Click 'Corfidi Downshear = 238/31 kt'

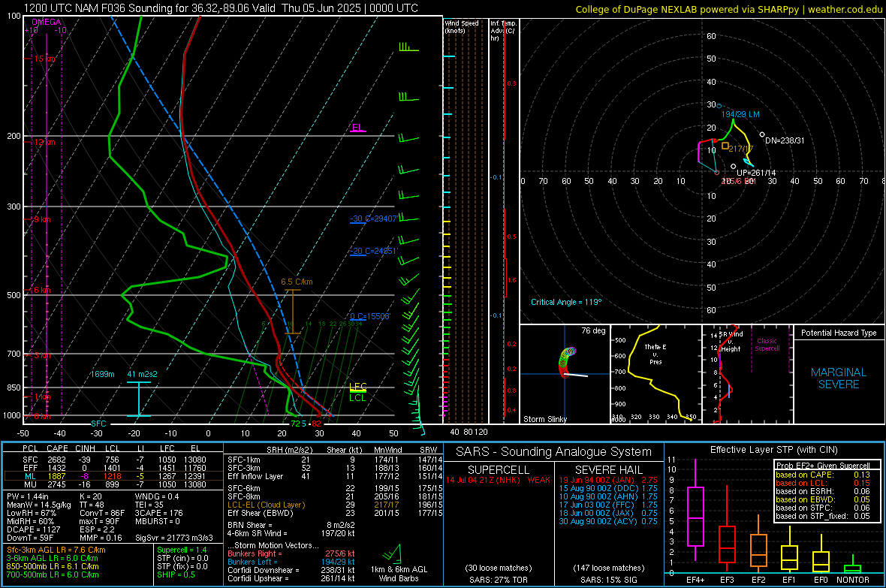tap(291, 570)
